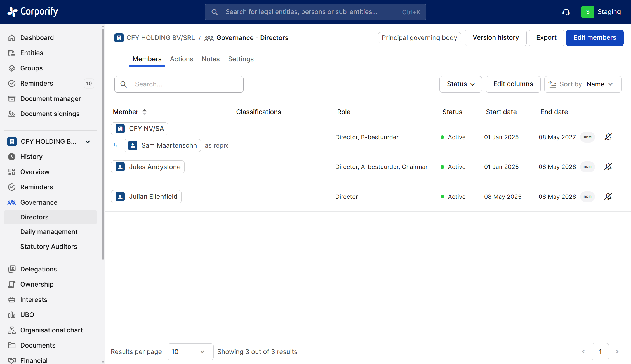This screenshot has width=631, height=364.
Task: Click ACM badge on Jules Andystone row
Action: click(x=587, y=167)
